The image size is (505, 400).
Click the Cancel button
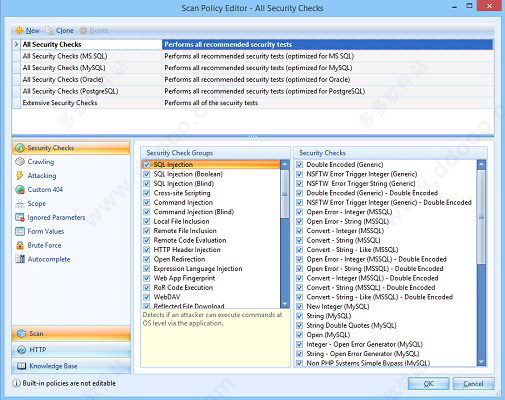tap(473, 384)
